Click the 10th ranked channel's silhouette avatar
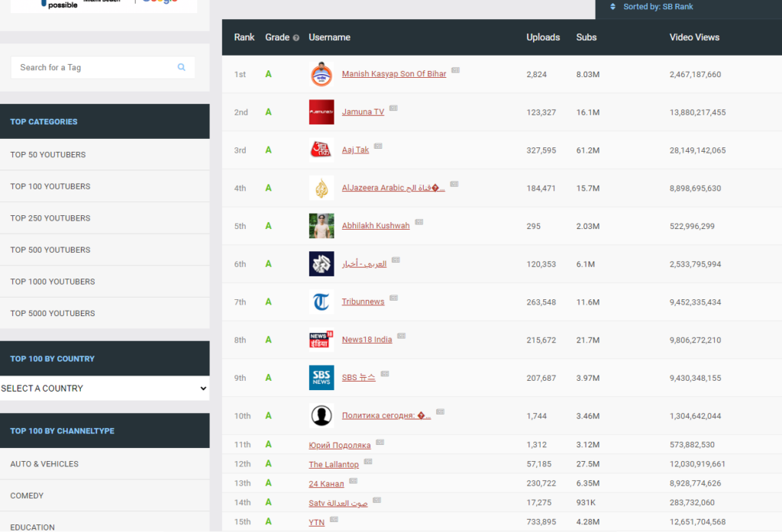 coord(322,415)
